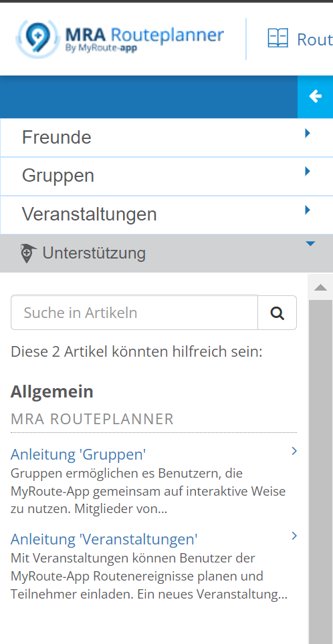Click the vertical scrollbar track of articles
333x644 pixels.
click(320, 472)
